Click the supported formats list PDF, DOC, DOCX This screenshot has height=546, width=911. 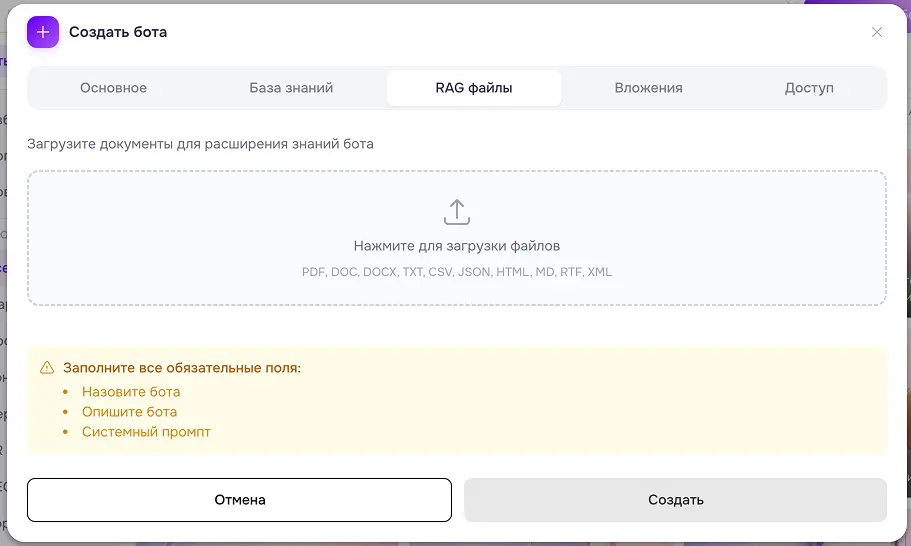(457, 272)
